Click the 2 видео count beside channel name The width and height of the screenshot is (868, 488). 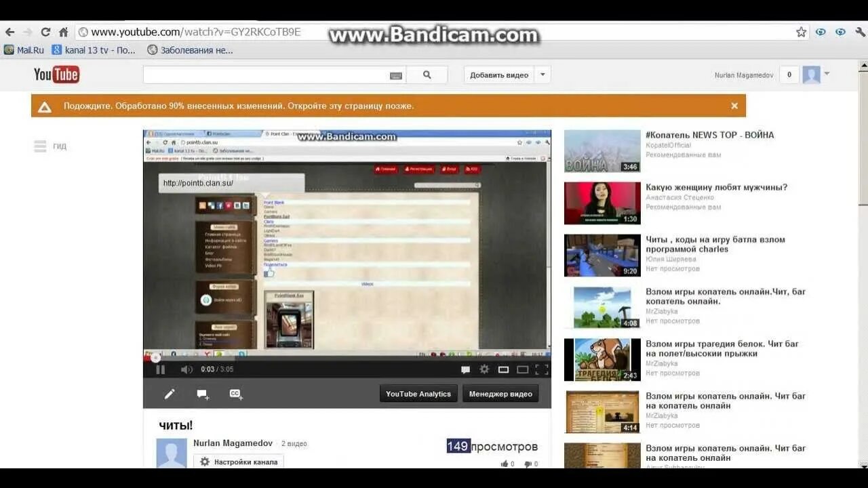point(294,444)
